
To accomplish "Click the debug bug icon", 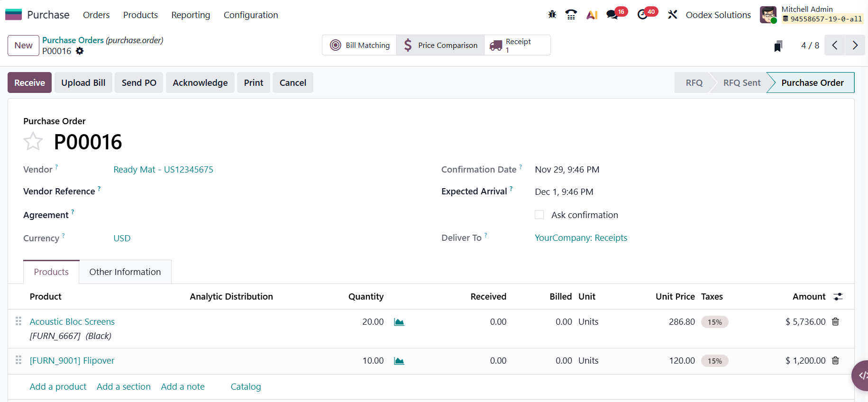I will pos(552,15).
